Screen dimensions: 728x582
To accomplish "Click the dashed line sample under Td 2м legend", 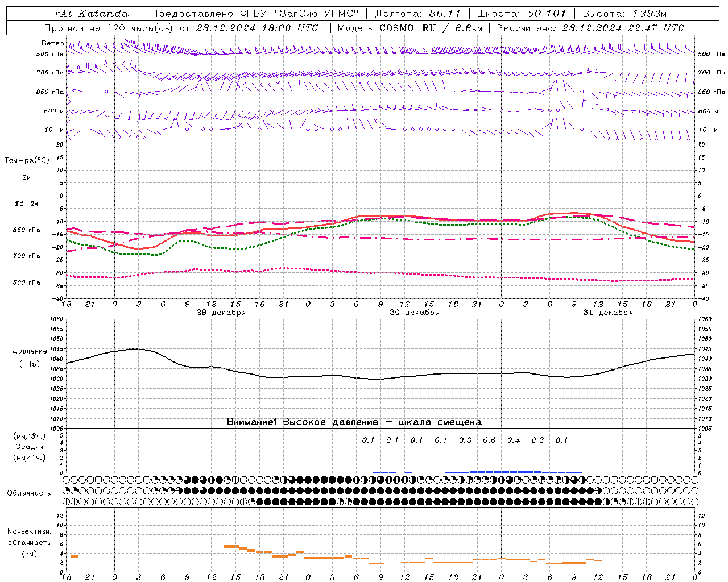I will click(x=26, y=210).
